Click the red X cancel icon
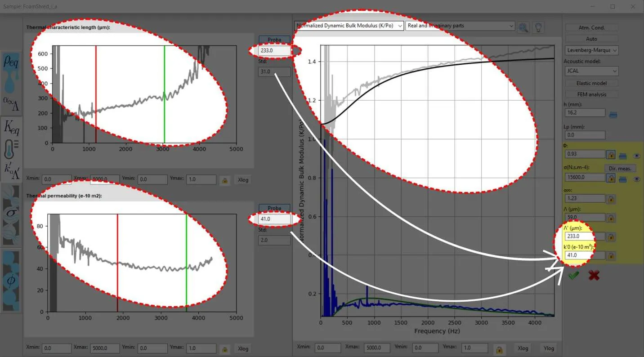644x357 pixels. (x=594, y=276)
